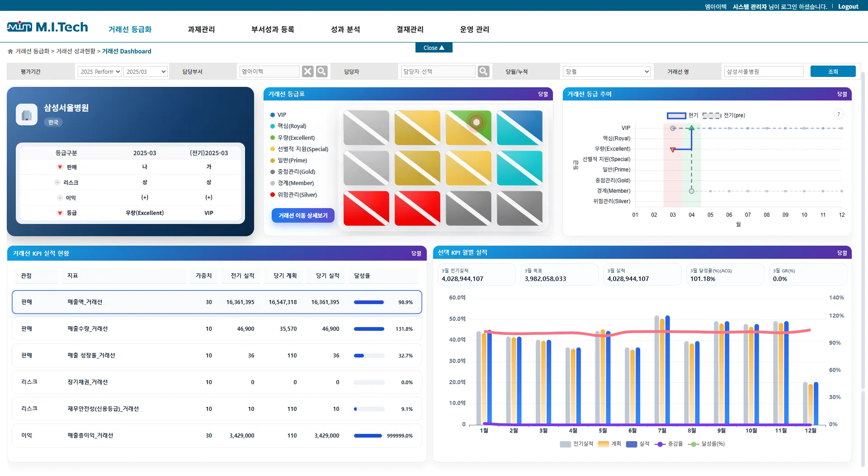This screenshot has width=868, height=476.
Task: Click the red down-arrow icon next to 판매
Action: (x=60, y=167)
